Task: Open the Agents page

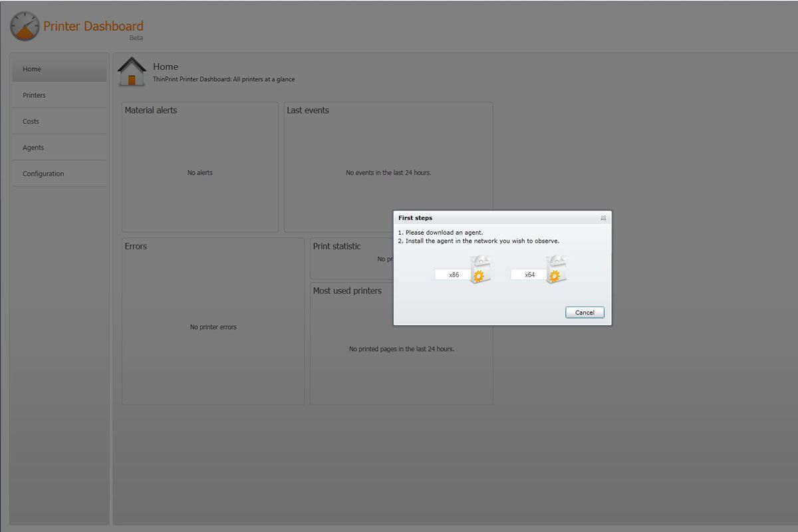Action: pyautogui.click(x=33, y=147)
